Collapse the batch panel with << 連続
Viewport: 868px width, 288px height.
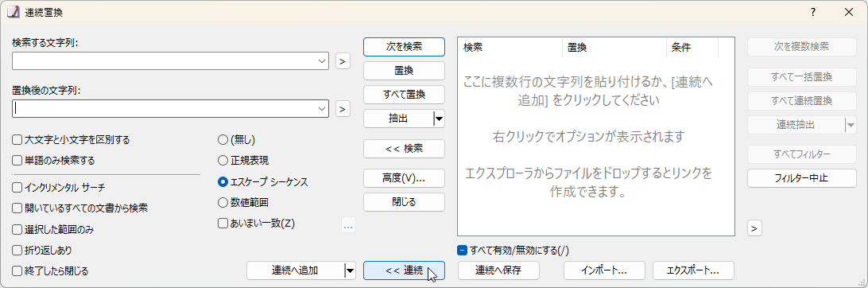tap(404, 270)
